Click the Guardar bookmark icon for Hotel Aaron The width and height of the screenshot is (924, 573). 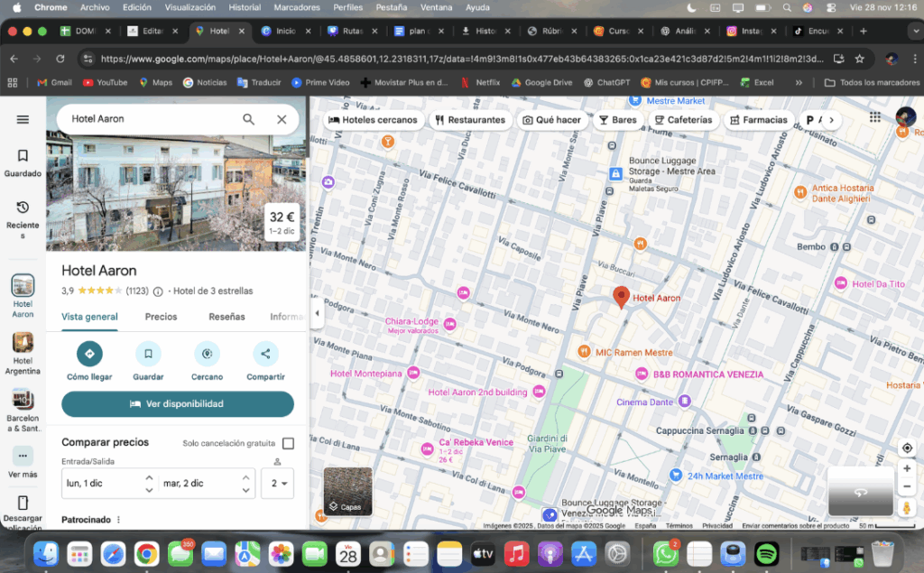(148, 353)
